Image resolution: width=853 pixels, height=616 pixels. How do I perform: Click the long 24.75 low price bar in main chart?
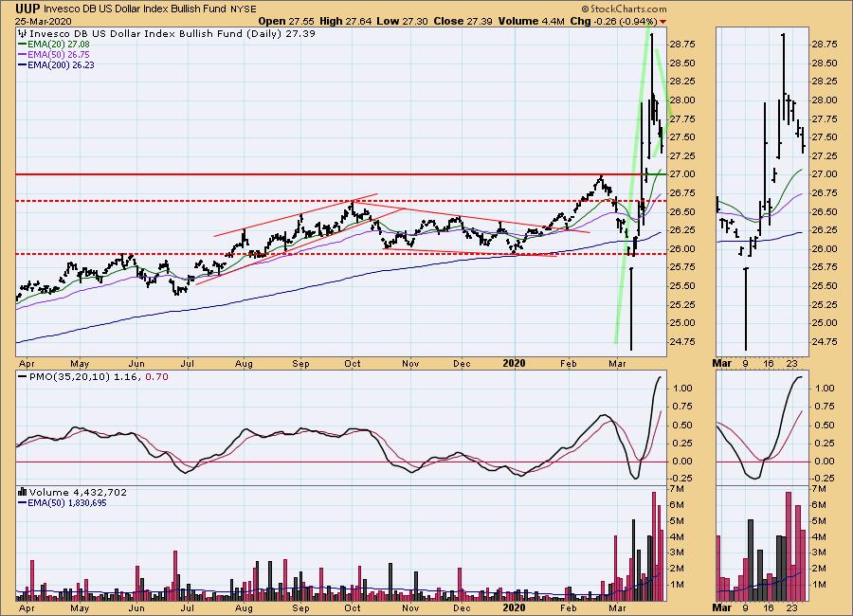[x=631, y=308]
